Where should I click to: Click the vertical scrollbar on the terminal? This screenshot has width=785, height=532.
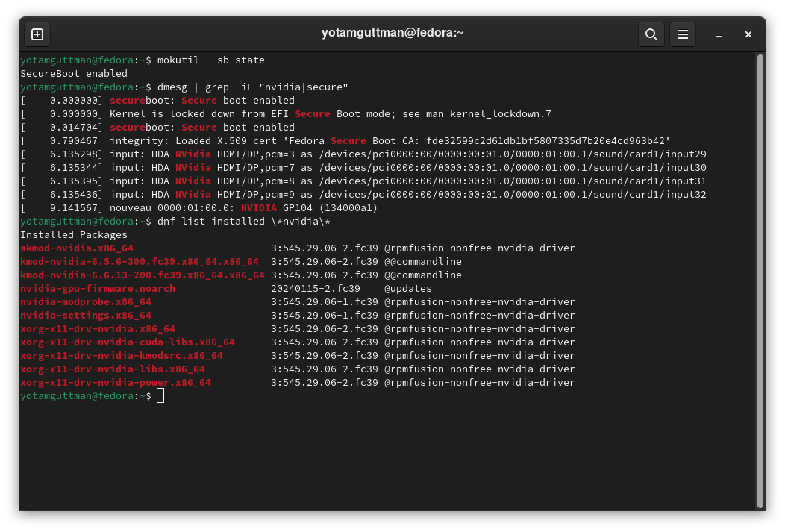pos(760,282)
